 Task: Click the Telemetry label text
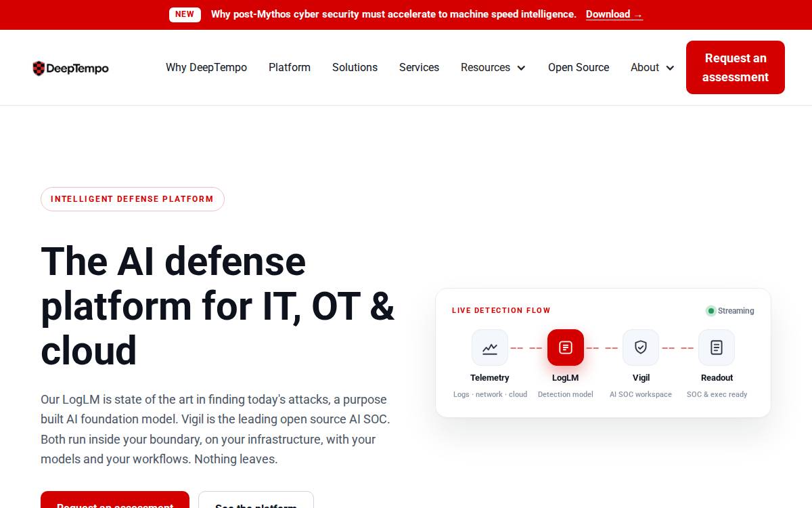[490, 378]
